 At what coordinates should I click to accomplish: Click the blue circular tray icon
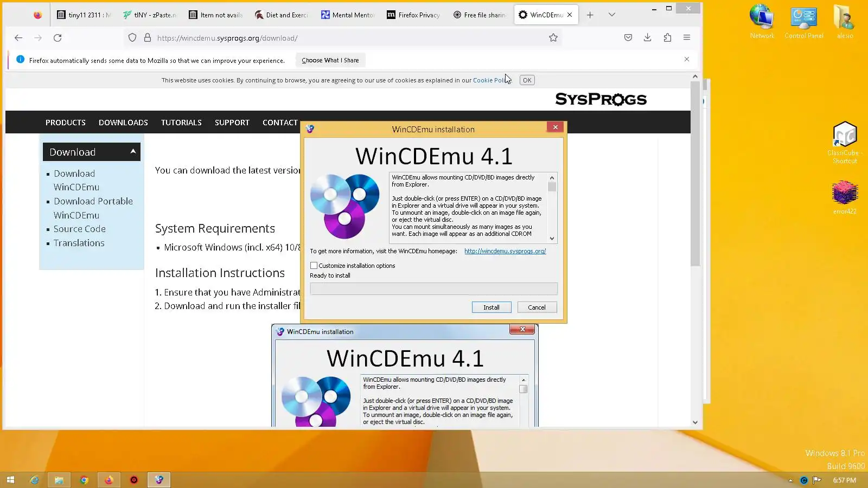pos(804,480)
